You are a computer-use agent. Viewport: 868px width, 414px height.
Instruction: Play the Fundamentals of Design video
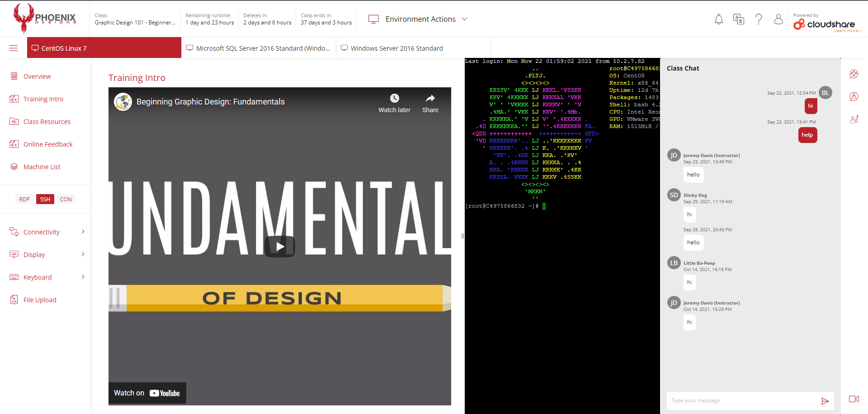280,247
